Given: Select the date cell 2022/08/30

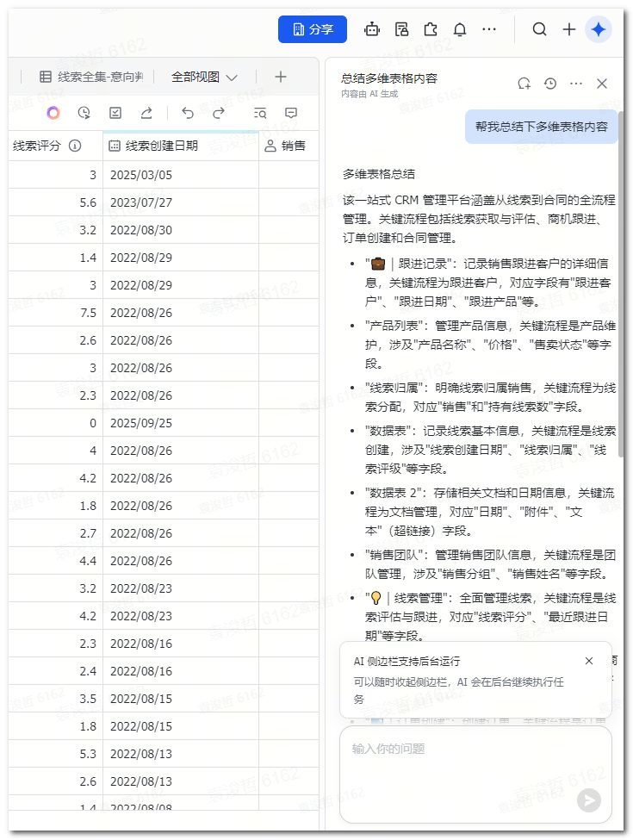Looking at the screenshot, I should tap(181, 230).
